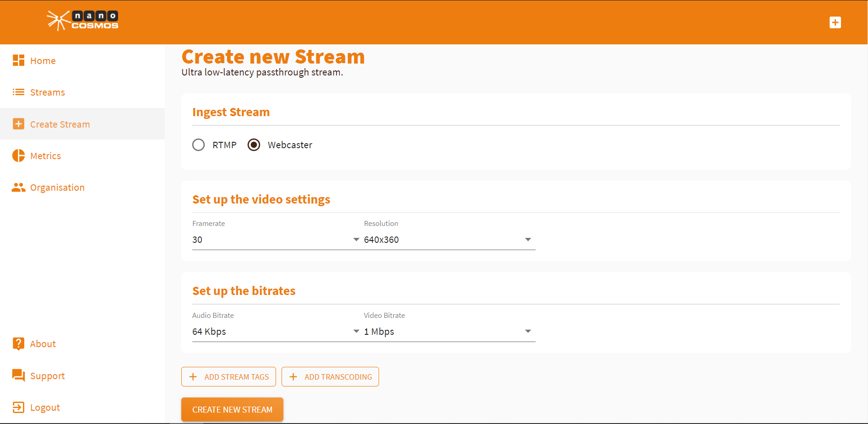The height and width of the screenshot is (424, 868).
Task: Click the nanocosmos logo
Action: point(82,20)
